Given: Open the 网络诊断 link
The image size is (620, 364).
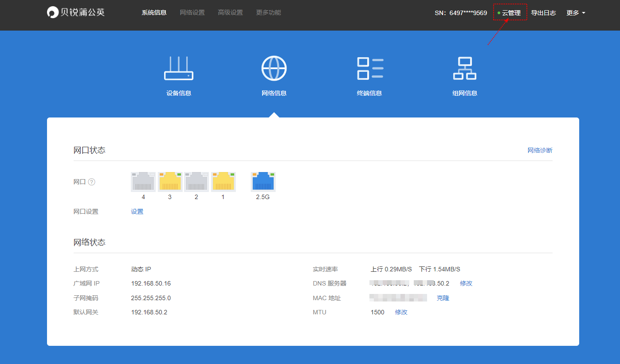Looking at the screenshot, I should pos(540,150).
